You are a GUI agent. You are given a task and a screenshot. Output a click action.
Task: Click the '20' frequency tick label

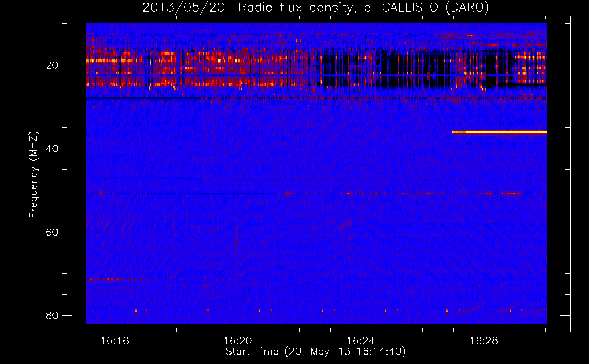[x=52, y=66]
